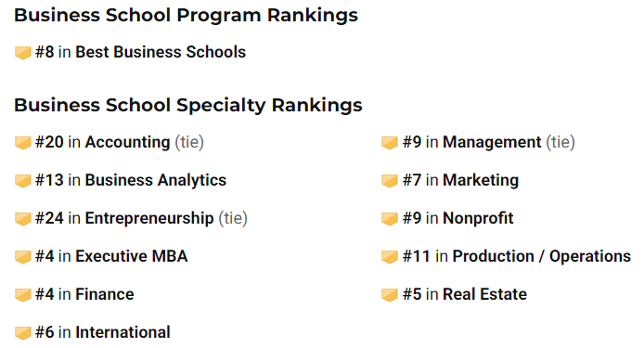Click the badge icon beside Management ranking
Image resolution: width=644 pixels, height=348 pixels.
(390, 143)
